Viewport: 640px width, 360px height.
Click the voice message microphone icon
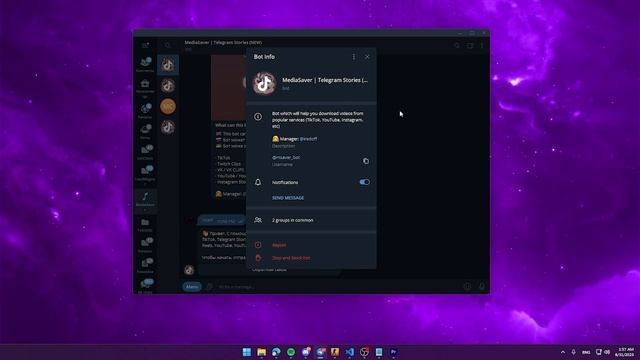coord(482,287)
